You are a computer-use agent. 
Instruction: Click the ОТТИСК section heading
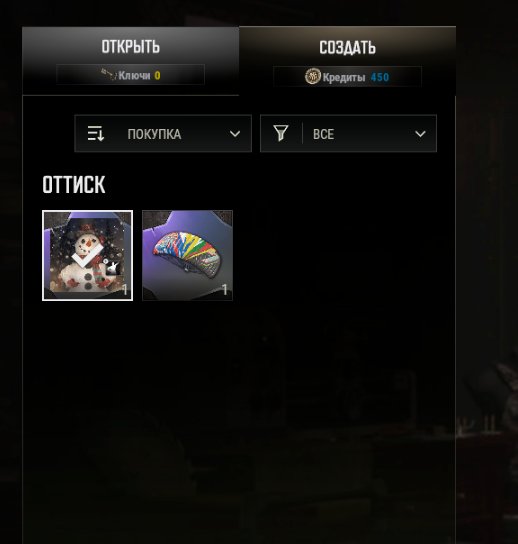pyautogui.click(x=74, y=185)
